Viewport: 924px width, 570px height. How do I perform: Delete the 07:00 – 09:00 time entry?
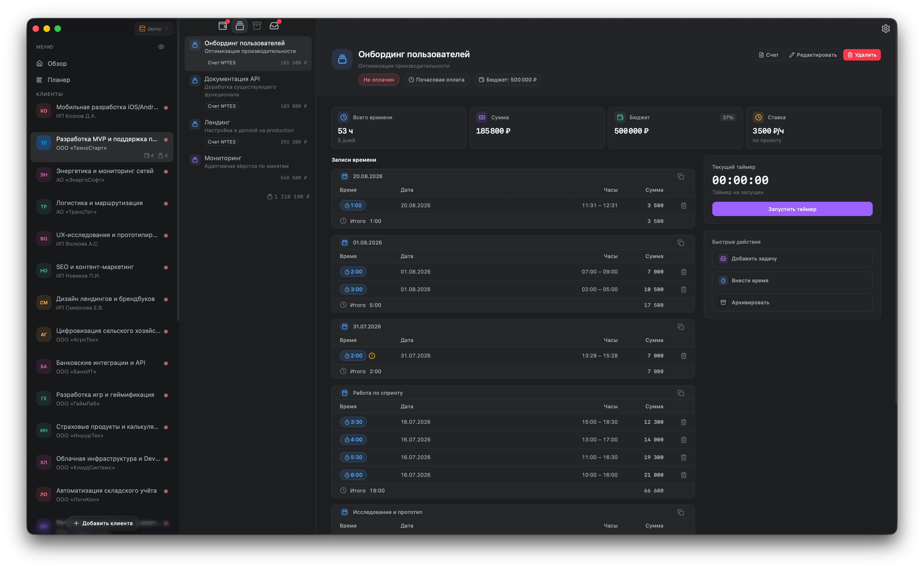click(683, 272)
